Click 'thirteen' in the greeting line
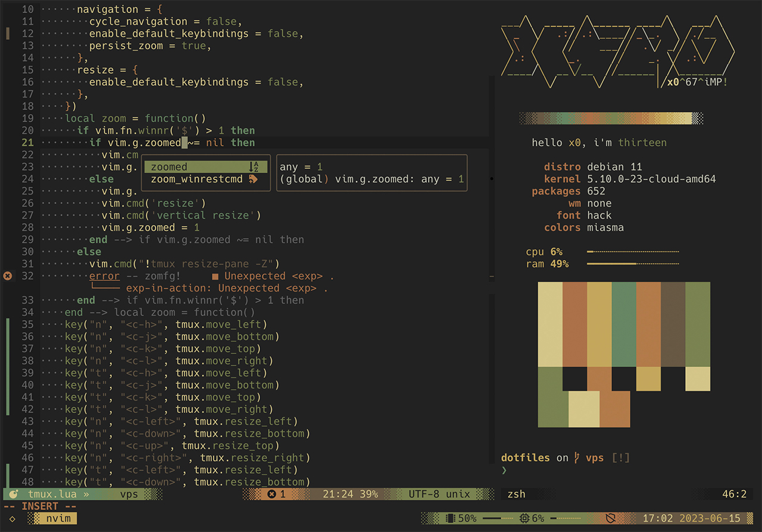762x532 pixels. pos(642,143)
